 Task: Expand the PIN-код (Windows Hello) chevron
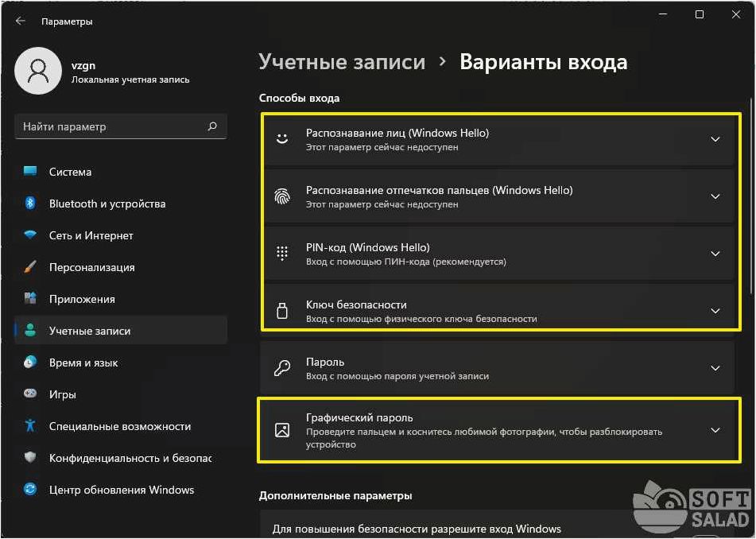[x=715, y=254]
